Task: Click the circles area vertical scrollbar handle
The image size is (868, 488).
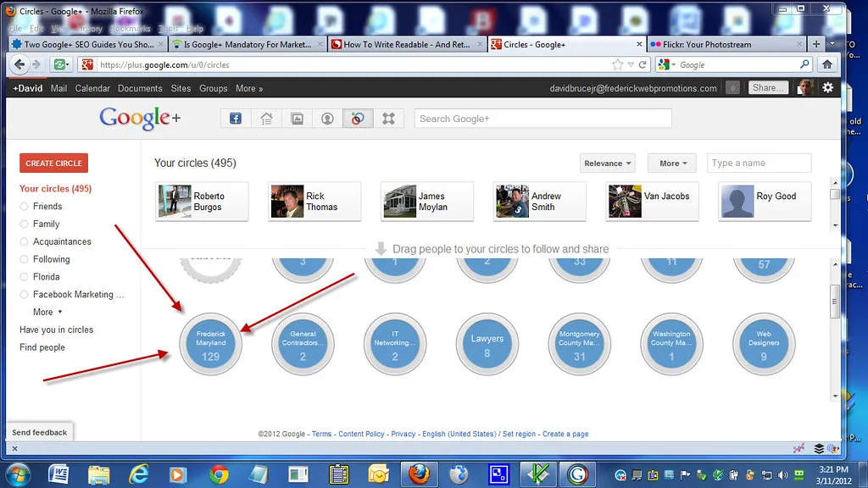Action: point(835,302)
